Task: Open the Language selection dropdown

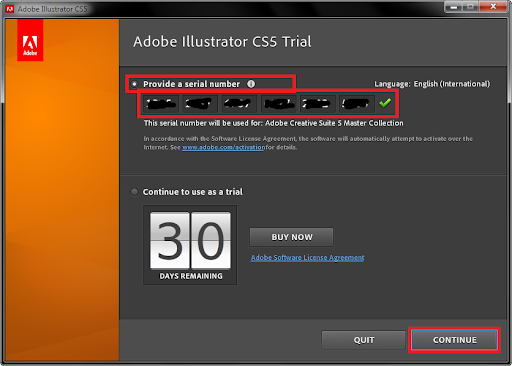Action: pos(452,84)
